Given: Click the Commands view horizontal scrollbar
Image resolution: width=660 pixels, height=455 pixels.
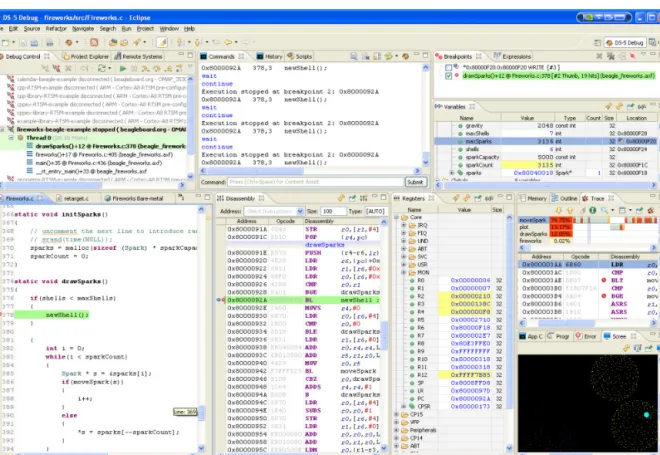Looking at the screenshot, I should [x=311, y=171].
